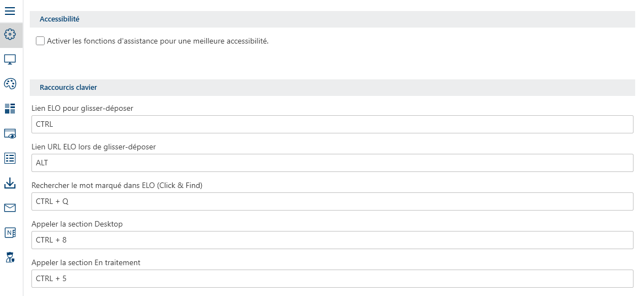Open the tiles layout icon
644x296 pixels.
click(10, 109)
